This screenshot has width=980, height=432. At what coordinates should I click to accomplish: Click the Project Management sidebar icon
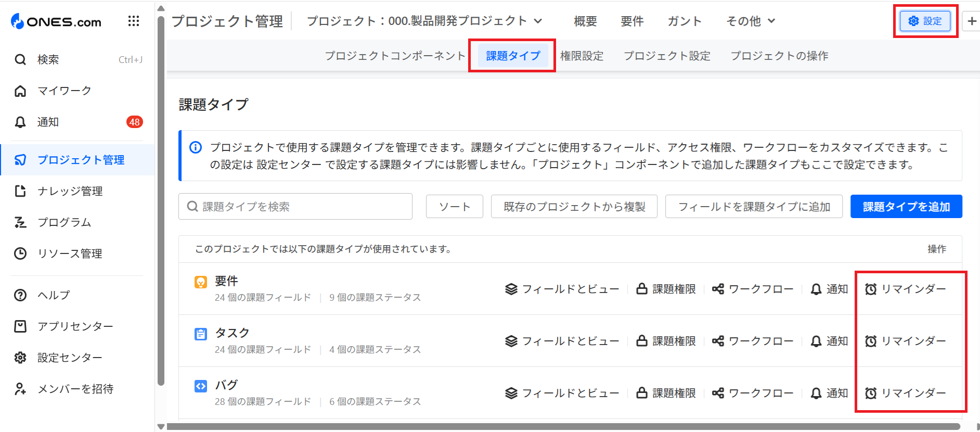[20, 160]
